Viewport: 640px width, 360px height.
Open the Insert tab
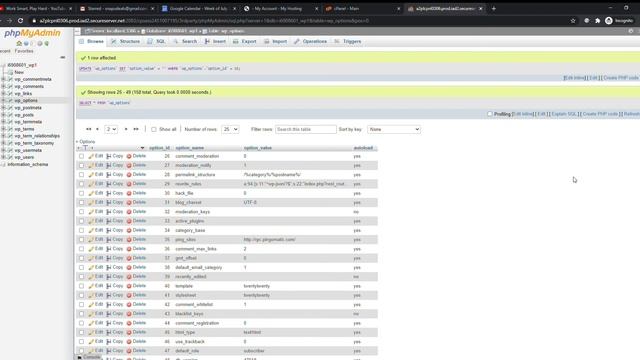tap(215, 41)
